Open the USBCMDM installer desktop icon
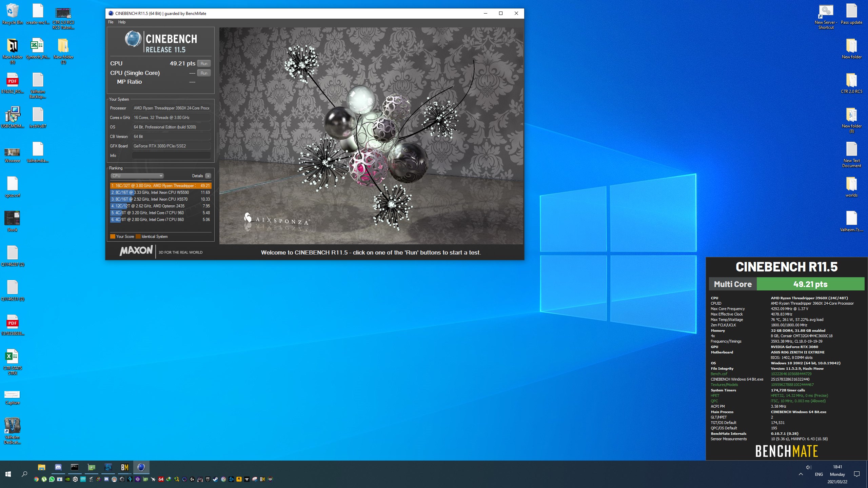868x488 pixels. [x=12, y=118]
